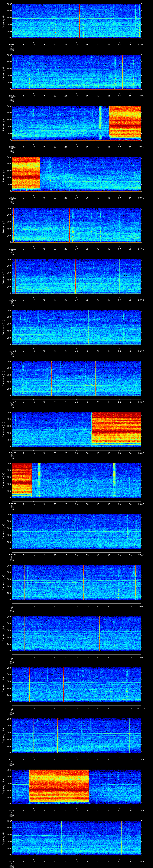Click the "16:47:00" start time label
This screenshot has width=153, height=868.
click(12, 96)
